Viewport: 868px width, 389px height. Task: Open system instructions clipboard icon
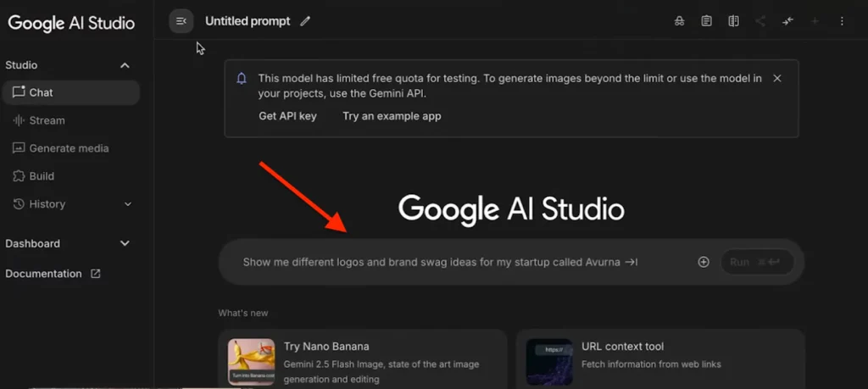click(x=706, y=21)
